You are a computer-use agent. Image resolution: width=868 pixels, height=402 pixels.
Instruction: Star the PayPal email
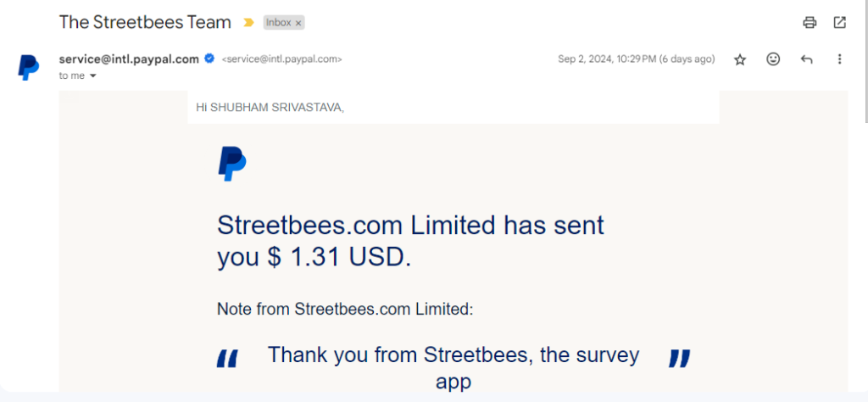click(x=739, y=59)
